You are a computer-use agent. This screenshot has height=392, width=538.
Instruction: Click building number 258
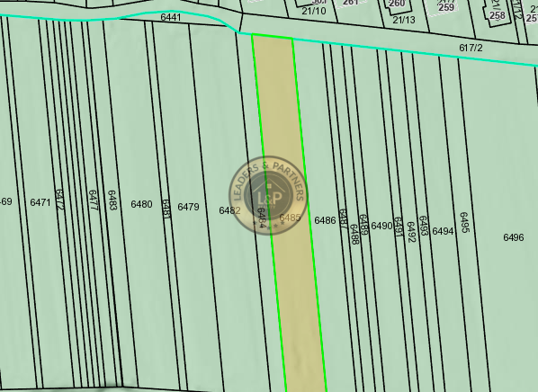(x=498, y=15)
